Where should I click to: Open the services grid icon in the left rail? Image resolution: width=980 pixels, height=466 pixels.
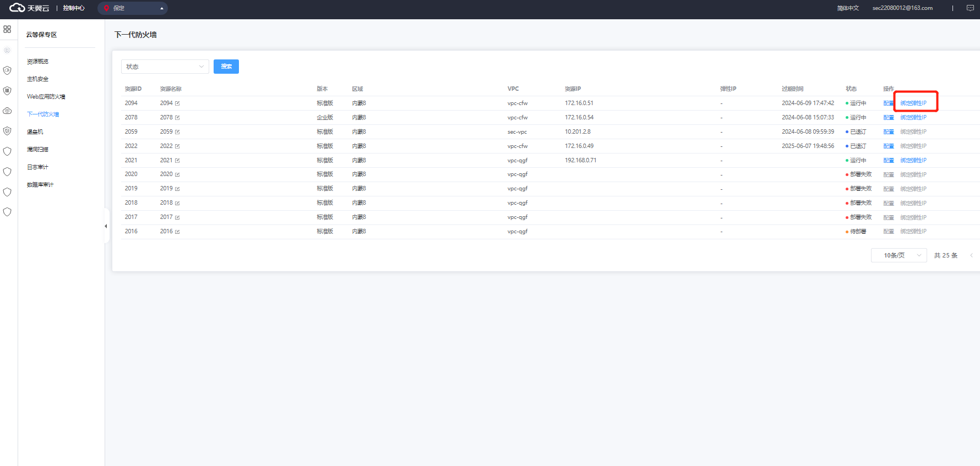pos(7,29)
